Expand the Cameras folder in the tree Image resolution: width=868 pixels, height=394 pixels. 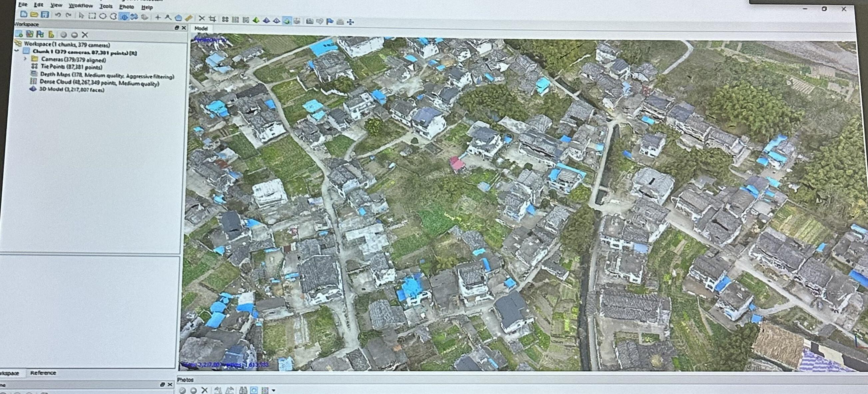tap(25, 59)
